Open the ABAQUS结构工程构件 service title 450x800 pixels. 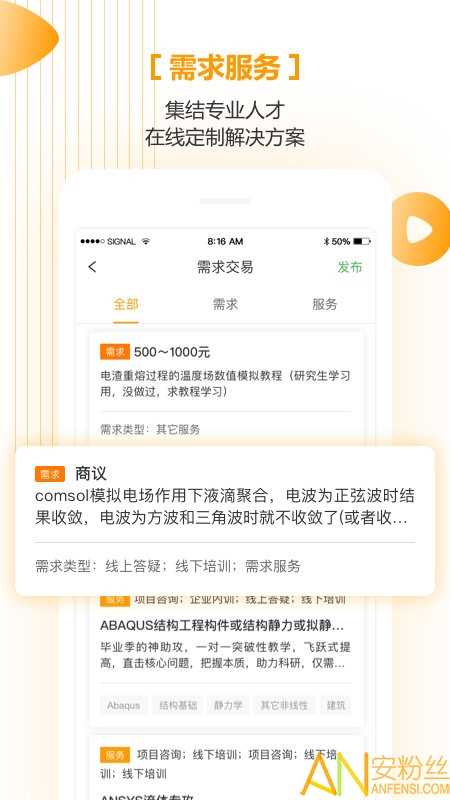[222, 626]
